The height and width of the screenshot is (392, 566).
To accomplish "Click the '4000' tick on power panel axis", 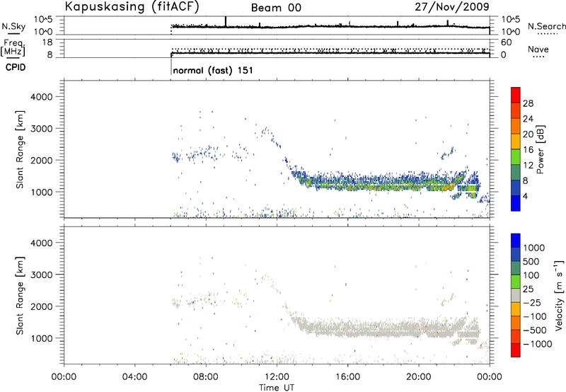I will pos(41,97).
